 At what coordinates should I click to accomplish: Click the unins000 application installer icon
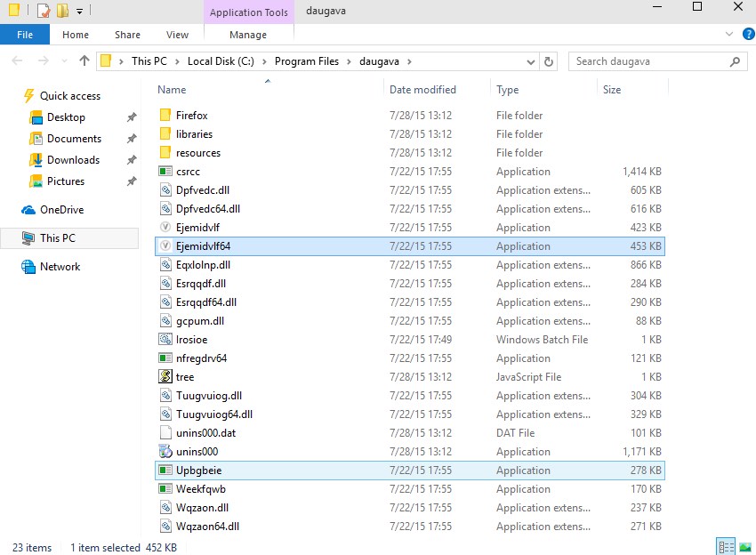[165, 452]
